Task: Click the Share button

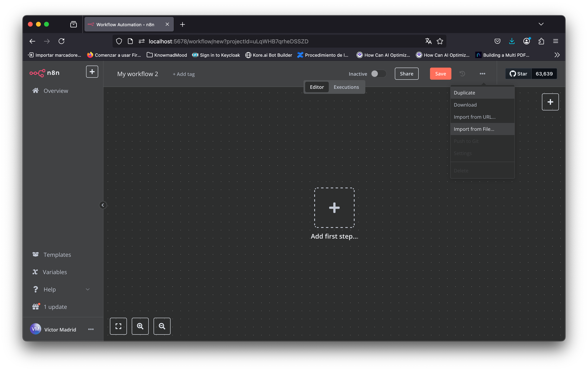Action: pyautogui.click(x=407, y=74)
